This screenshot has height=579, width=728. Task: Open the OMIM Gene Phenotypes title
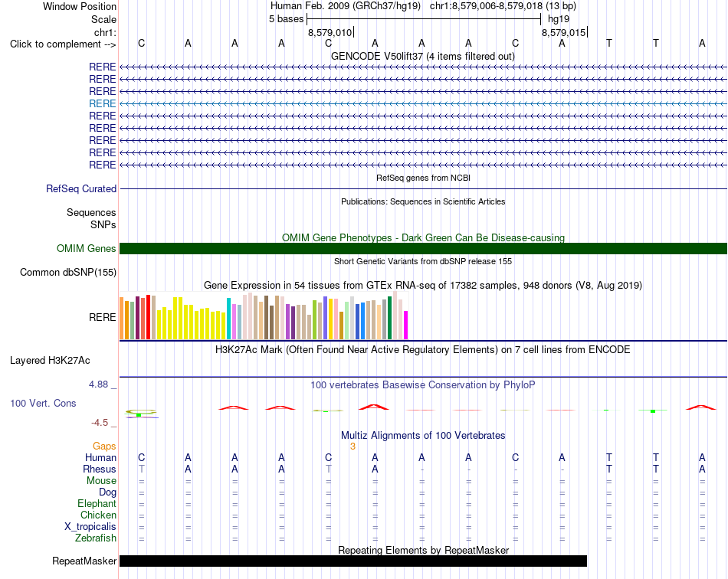point(423,237)
